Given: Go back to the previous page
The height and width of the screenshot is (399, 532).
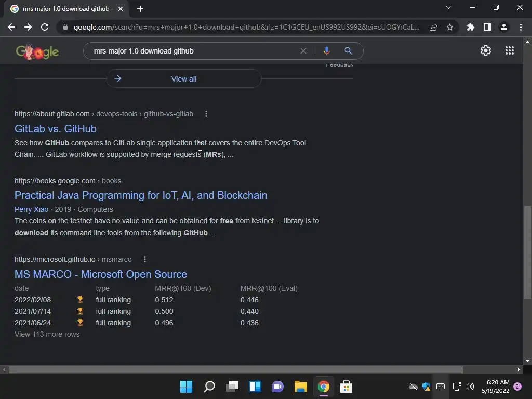Looking at the screenshot, I should [11, 27].
